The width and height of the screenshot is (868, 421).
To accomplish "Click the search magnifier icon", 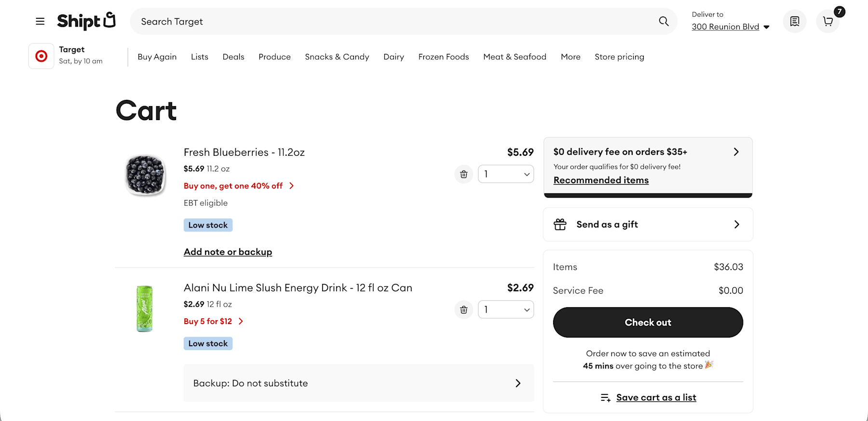I will pos(664,21).
